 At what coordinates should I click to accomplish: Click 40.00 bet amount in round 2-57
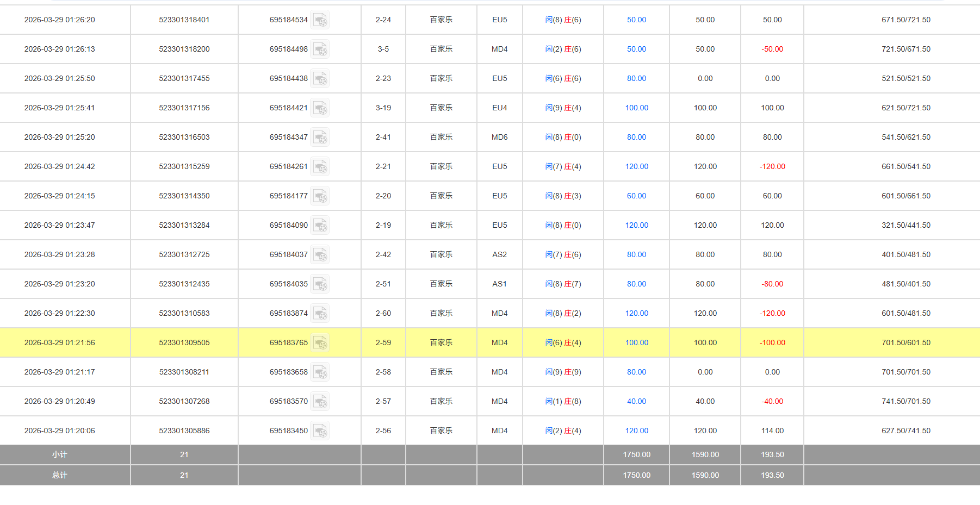click(636, 401)
